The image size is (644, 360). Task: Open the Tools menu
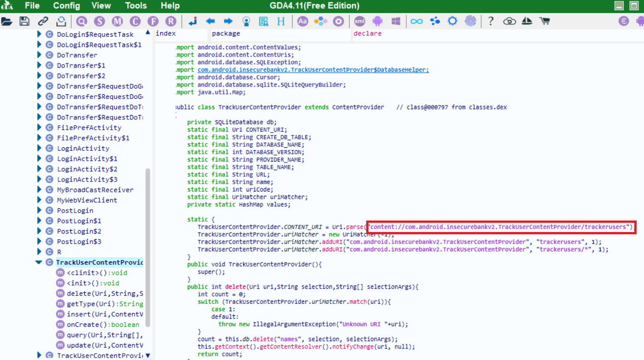(x=136, y=6)
